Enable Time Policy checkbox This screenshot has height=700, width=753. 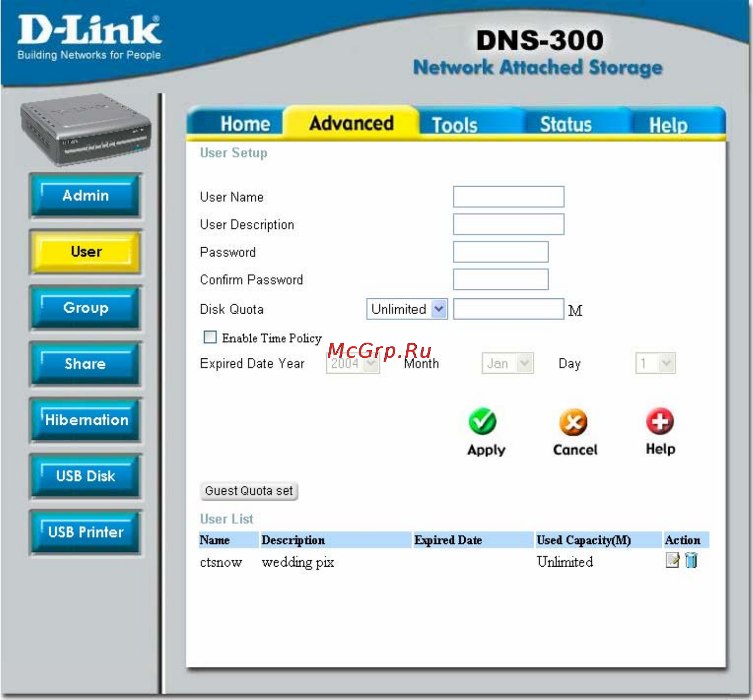coord(210,337)
